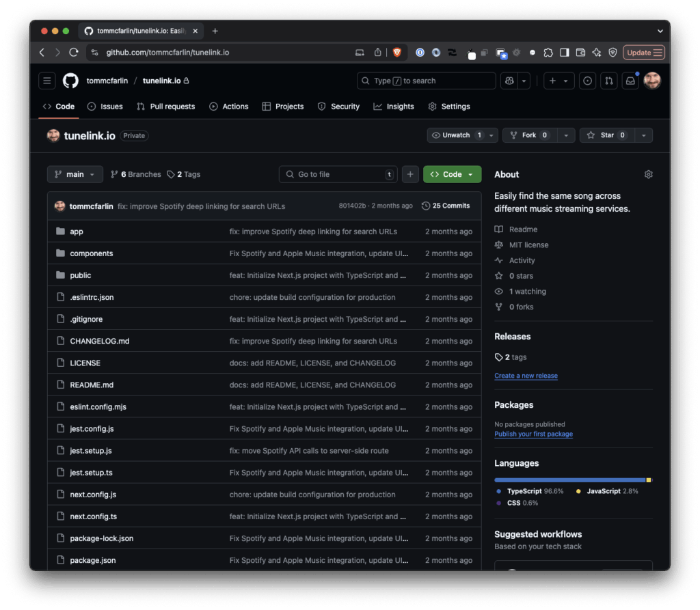Open Create new plus dropdown
The width and height of the screenshot is (700, 610).
(558, 81)
